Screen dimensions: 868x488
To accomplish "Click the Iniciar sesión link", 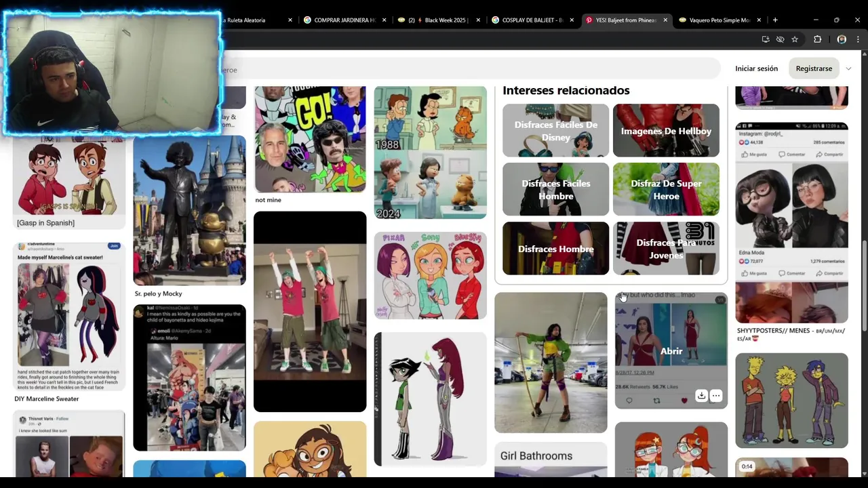I will pos(756,68).
